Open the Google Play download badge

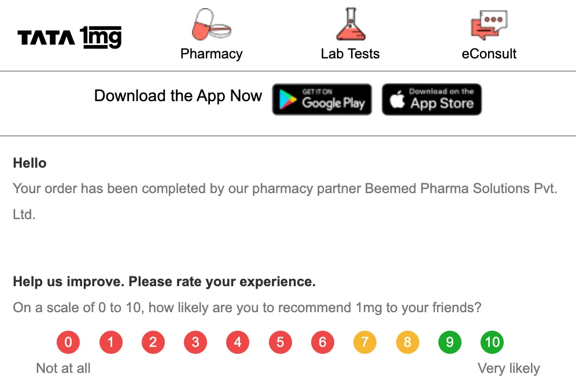pyautogui.click(x=322, y=99)
